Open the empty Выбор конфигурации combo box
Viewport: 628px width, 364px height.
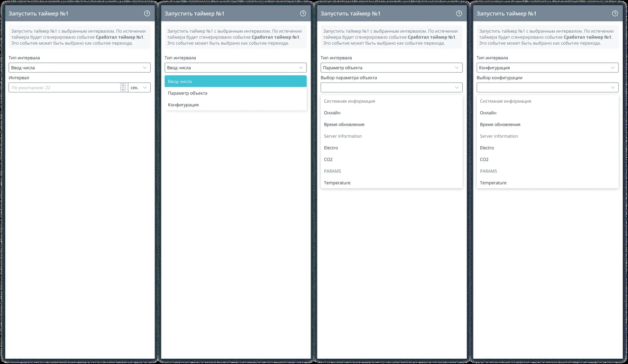(547, 88)
